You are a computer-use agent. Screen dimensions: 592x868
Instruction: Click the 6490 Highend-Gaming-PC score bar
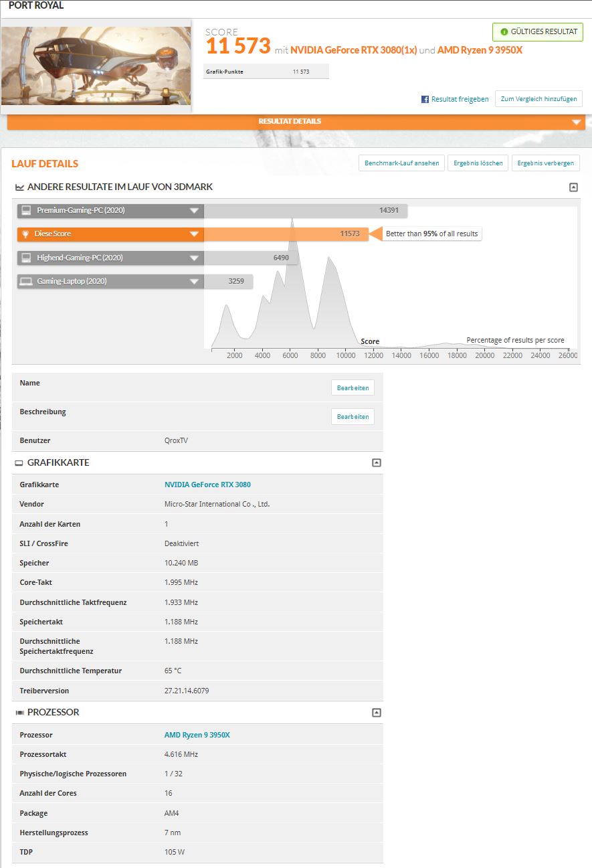pos(250,258)
